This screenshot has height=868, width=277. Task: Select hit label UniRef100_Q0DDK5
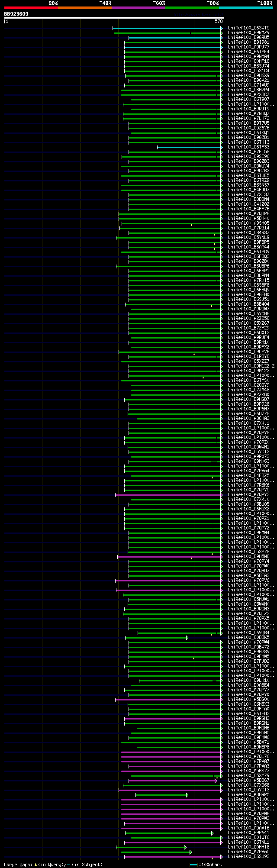pos(248,638)
